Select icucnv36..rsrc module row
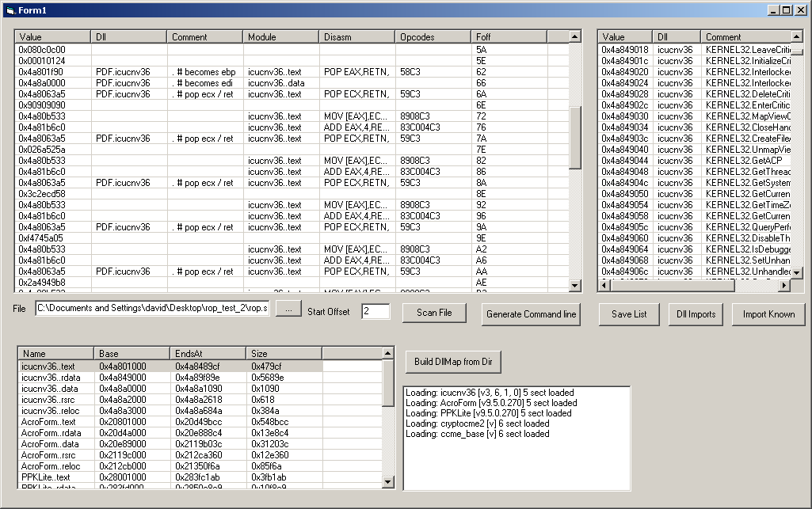Viewport: 812px width, 509px height. (200, 400)
